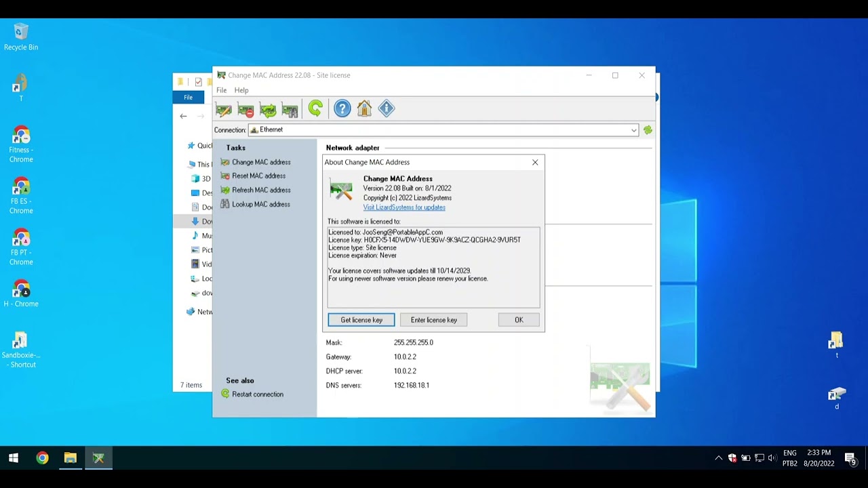868x488 pixels.
Task: Click the File Explorer icon on the taskbar
Action: [70, 458]
